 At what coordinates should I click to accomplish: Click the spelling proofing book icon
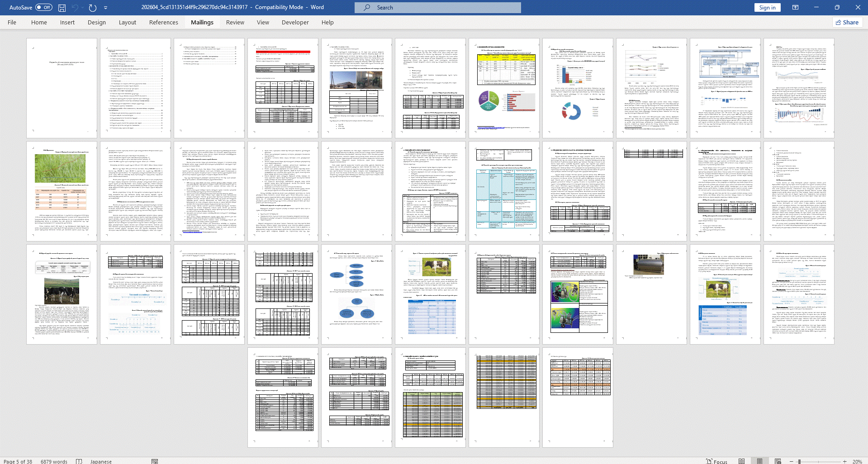79,461
